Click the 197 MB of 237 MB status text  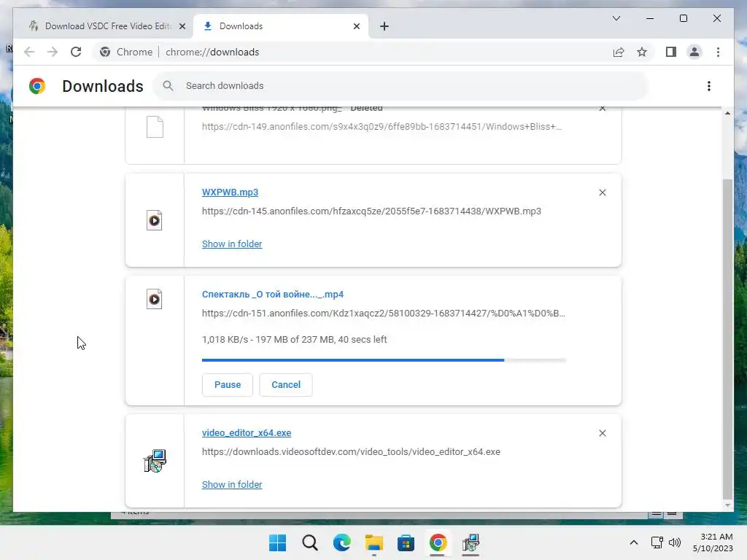(x=295, y=340)
